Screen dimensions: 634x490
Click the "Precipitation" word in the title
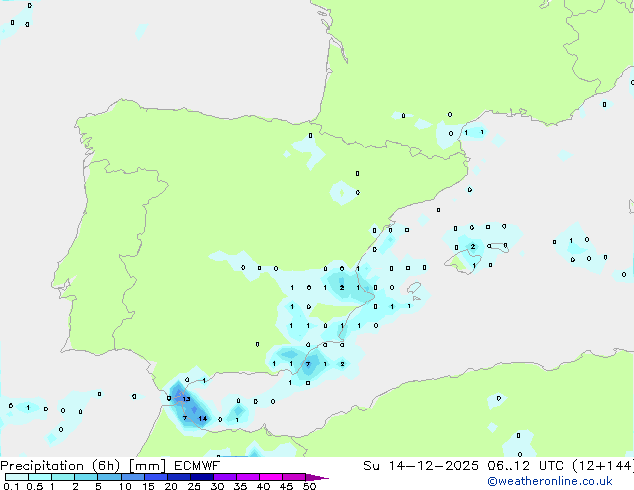(42, 466)
